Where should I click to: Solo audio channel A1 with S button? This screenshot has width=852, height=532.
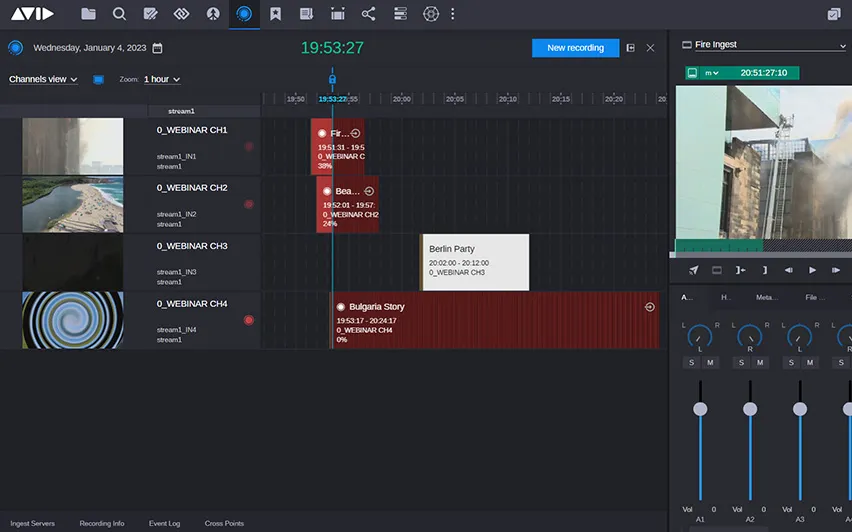[x=692, y=362]
